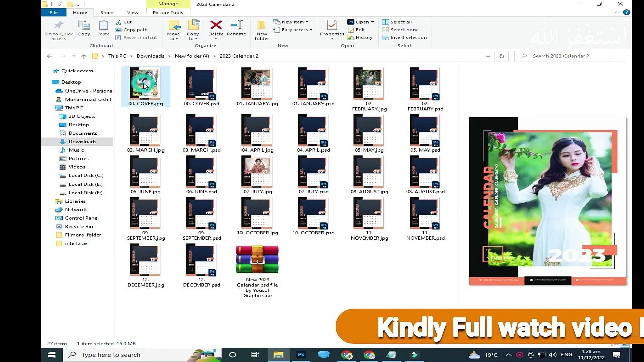Select the Filmora folder item
This screenshot has height=362, width=644.
tap(77, 235)
